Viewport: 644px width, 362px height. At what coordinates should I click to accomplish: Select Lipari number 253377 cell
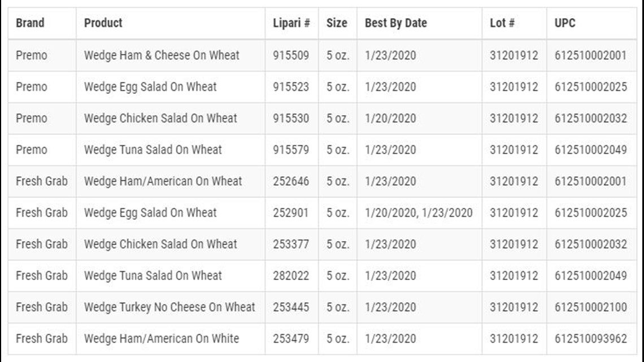[x=291, y=244]
